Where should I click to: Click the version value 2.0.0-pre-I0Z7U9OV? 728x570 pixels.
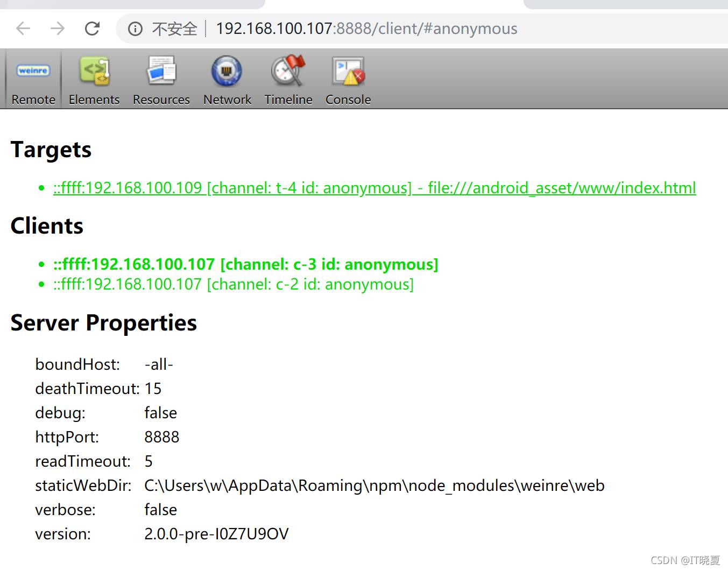[216, 534]
